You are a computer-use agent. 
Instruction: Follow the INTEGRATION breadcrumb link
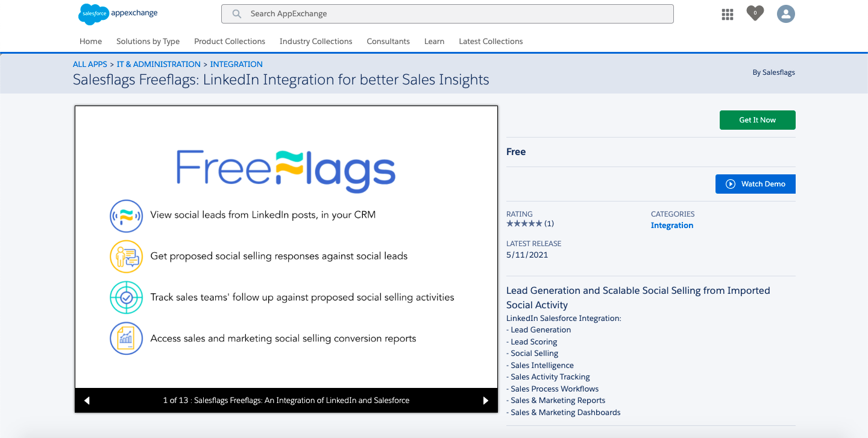click(236, 64)
